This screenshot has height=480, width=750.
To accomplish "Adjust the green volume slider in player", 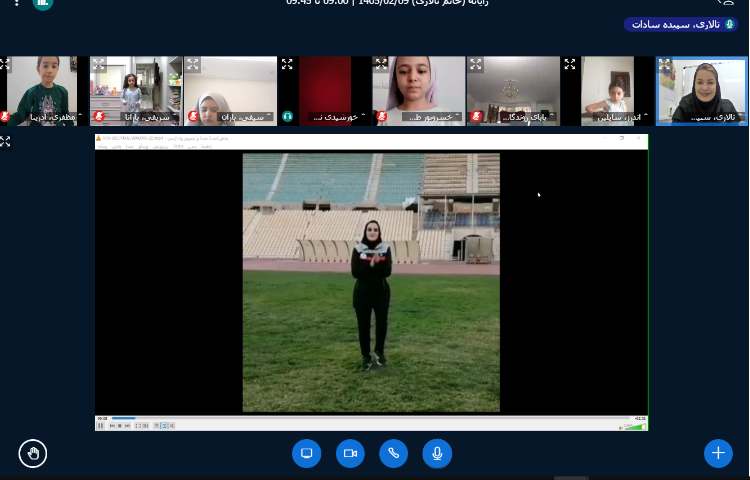I will click(635, 426).
